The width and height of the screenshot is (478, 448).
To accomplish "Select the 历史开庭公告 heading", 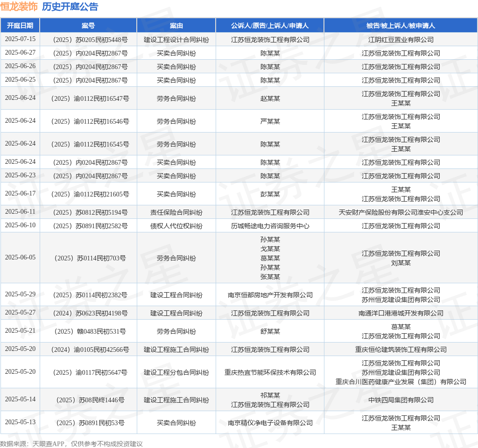I will click(70, 7).
